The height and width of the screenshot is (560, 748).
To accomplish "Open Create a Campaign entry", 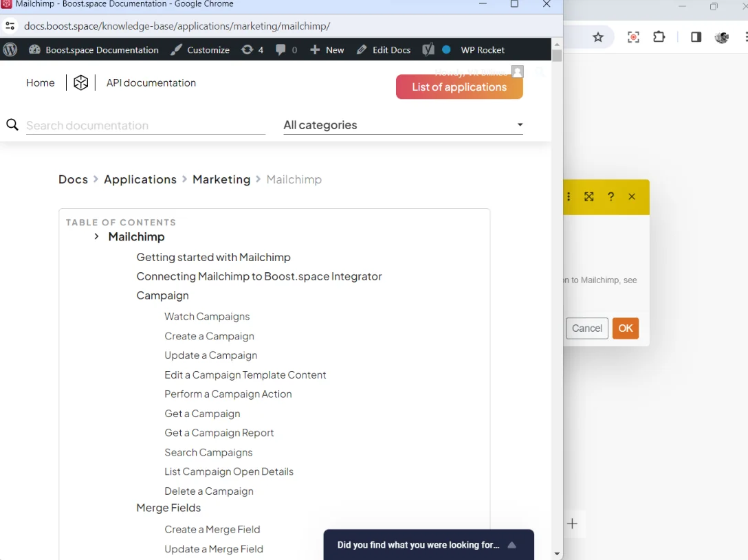I will click(x=210, y=336).
